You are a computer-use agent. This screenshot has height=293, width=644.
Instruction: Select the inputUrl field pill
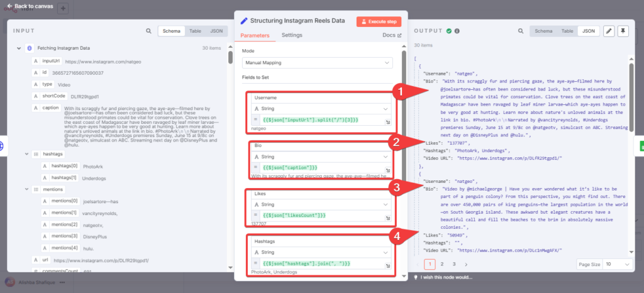47,61
